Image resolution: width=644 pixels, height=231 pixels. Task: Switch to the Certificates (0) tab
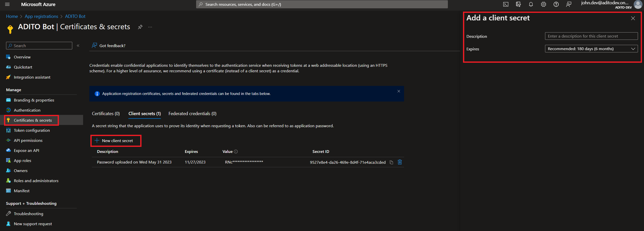point(106,114)
